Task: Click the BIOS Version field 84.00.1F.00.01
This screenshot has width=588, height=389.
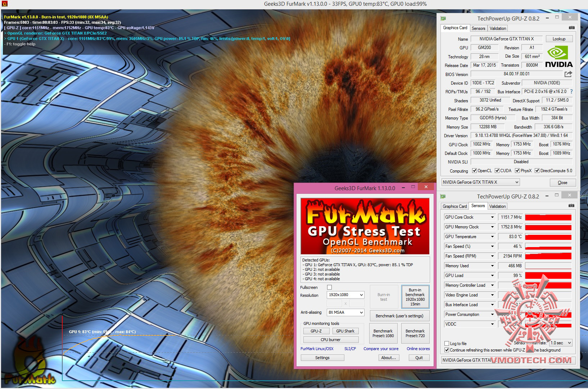Action: click(516, 74)
